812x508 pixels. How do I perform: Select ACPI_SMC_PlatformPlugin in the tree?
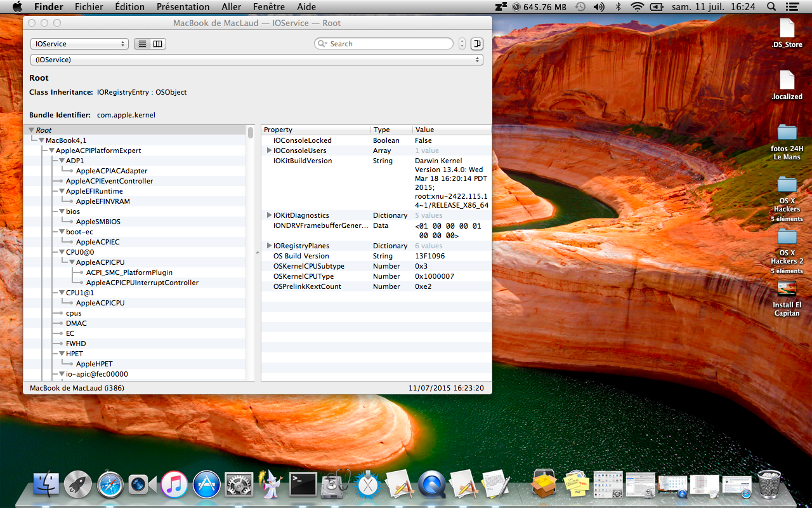click(129, 272)
